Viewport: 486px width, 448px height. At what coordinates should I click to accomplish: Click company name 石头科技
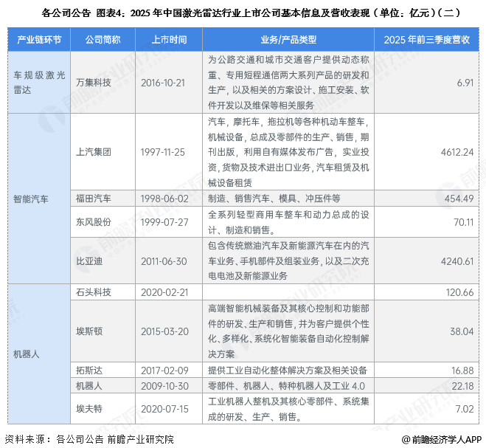tap(94, 292)
